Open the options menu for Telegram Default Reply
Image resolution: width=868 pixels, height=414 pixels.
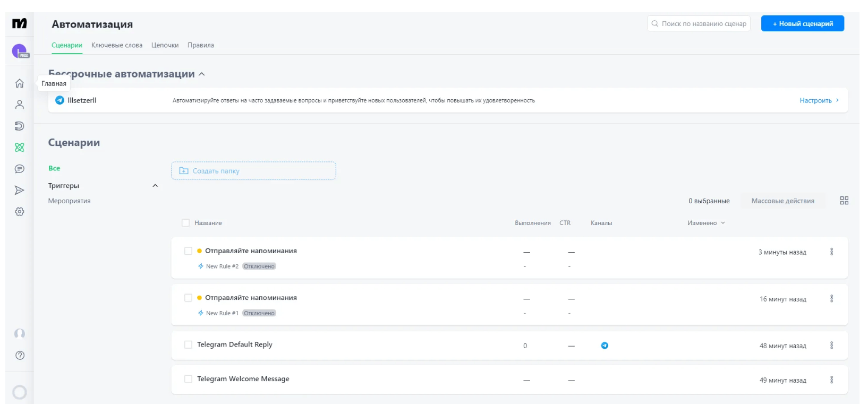[x=831, y=346]
